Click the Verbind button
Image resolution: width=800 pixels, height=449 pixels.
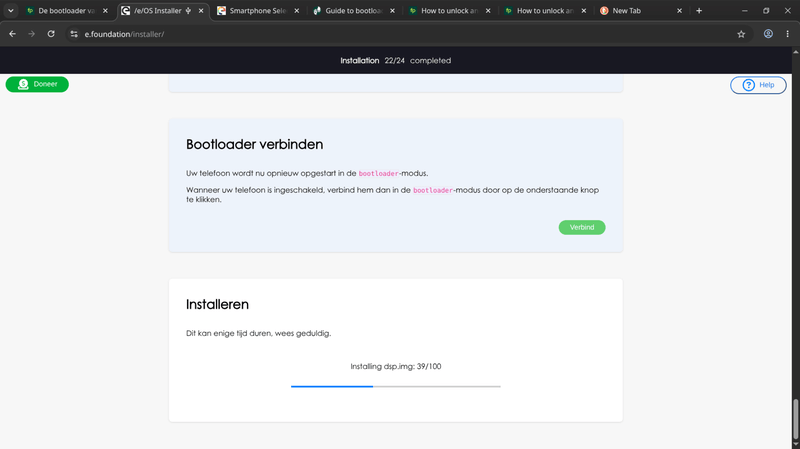click(582, 228)
